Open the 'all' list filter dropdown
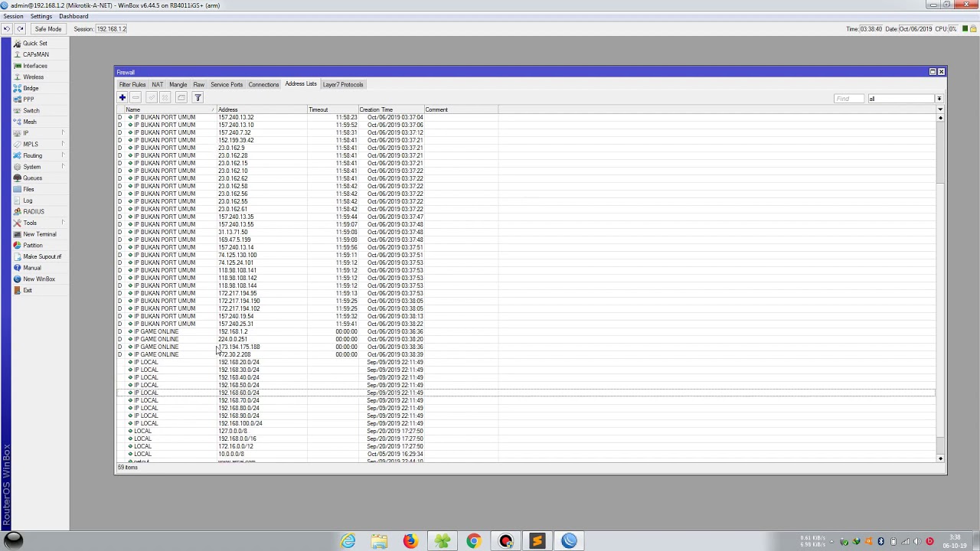The image size is (980, 551). pos(939,99)
